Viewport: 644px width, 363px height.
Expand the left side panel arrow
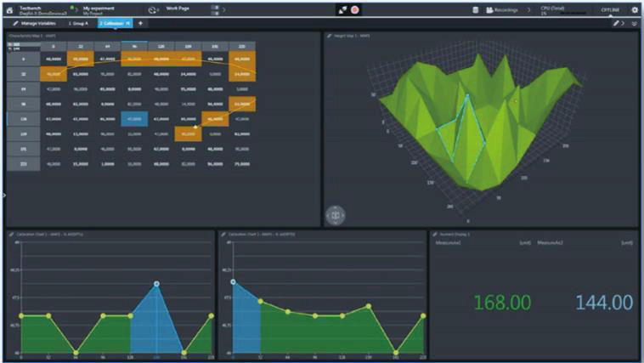pyautogui.click(x=4, y=195)
